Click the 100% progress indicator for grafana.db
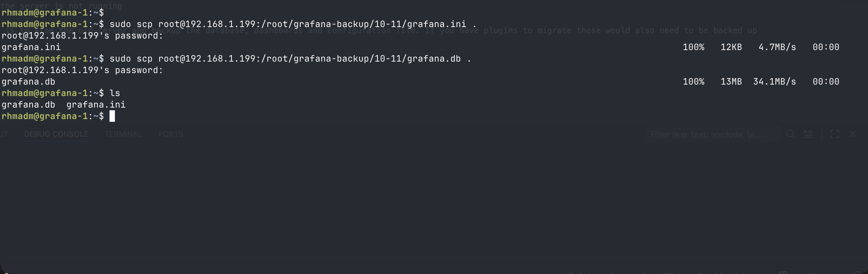This screenshot has width=868, height=274. click(693, 81)
